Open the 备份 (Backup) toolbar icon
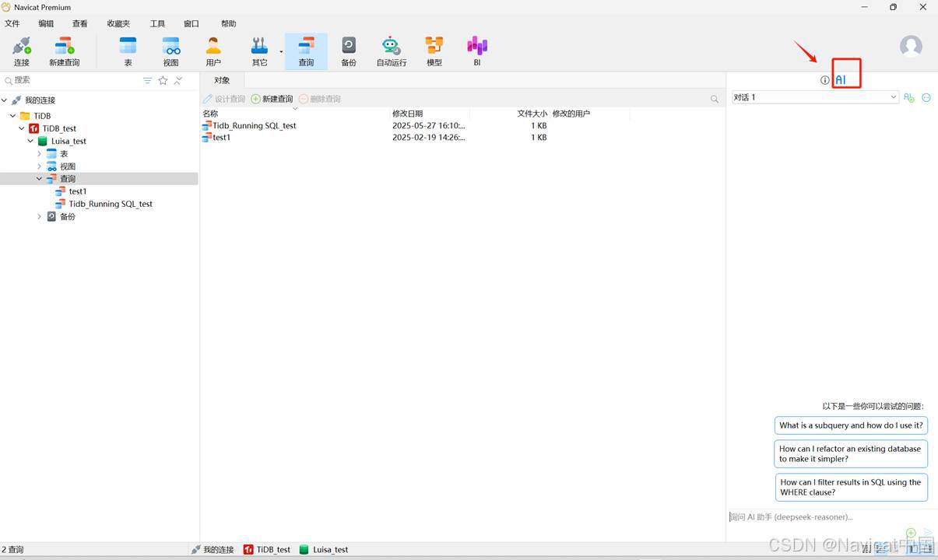 point(349,51)
